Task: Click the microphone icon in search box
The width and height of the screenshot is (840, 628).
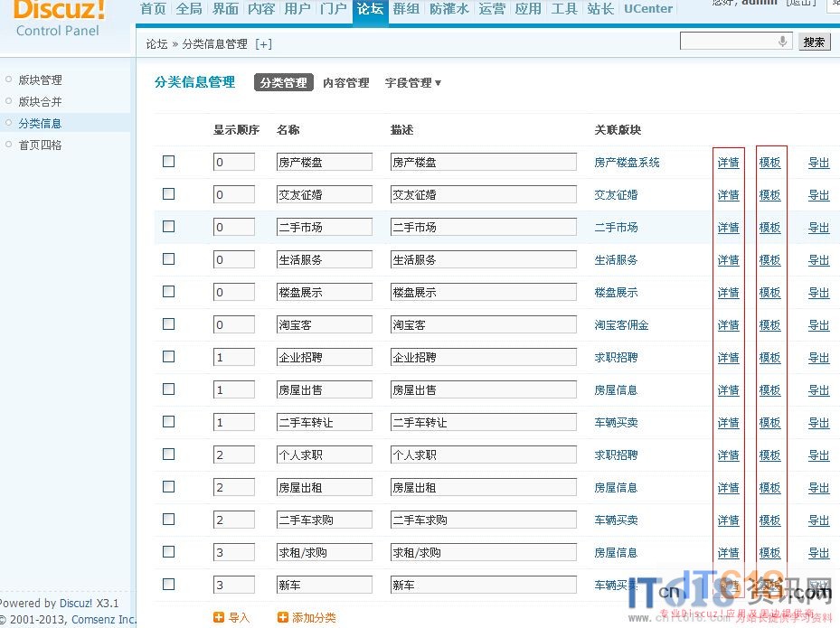Action: (782, 42)
